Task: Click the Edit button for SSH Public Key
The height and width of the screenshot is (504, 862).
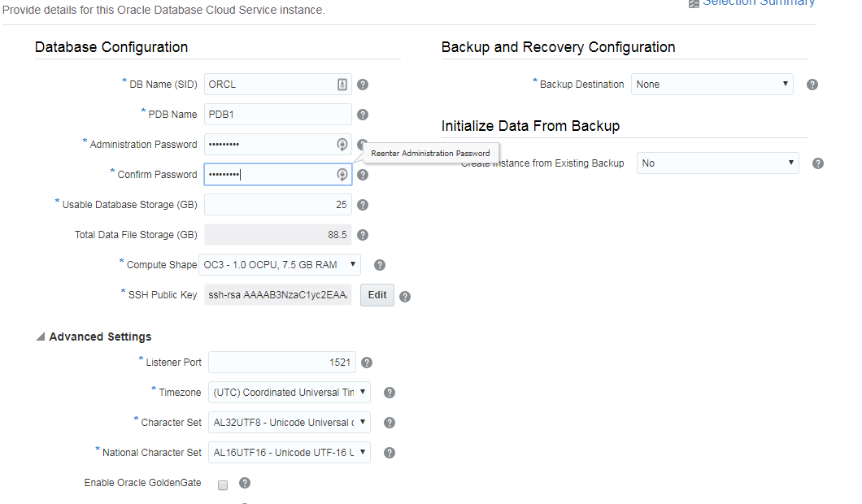Action: tap(377, 295)
